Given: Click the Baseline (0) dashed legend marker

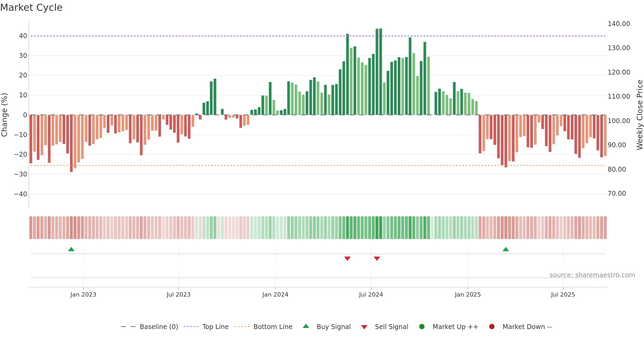Looking at the screenshot, I should click(x=128, y=327).
